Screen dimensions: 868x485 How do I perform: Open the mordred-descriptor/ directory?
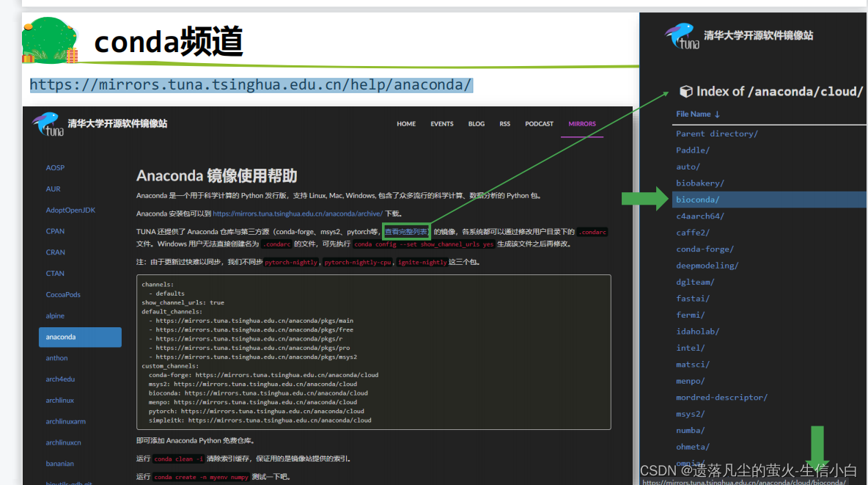[x=722, y=398]
